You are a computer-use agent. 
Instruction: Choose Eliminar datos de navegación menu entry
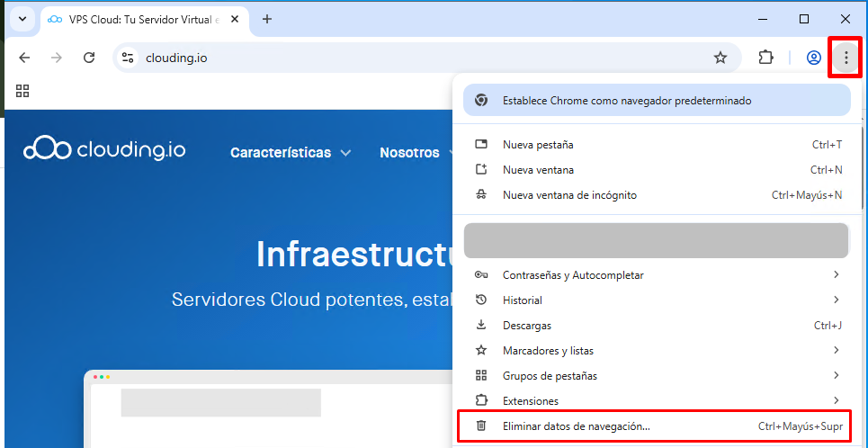point(657,426)
